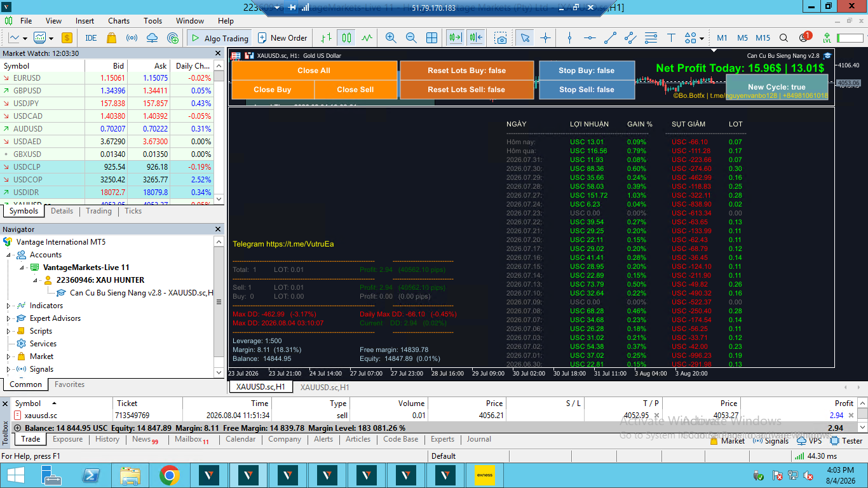868x488 pixels.
Task: Collapse the Accounts node in Navigator
Action: pos(9,255)
